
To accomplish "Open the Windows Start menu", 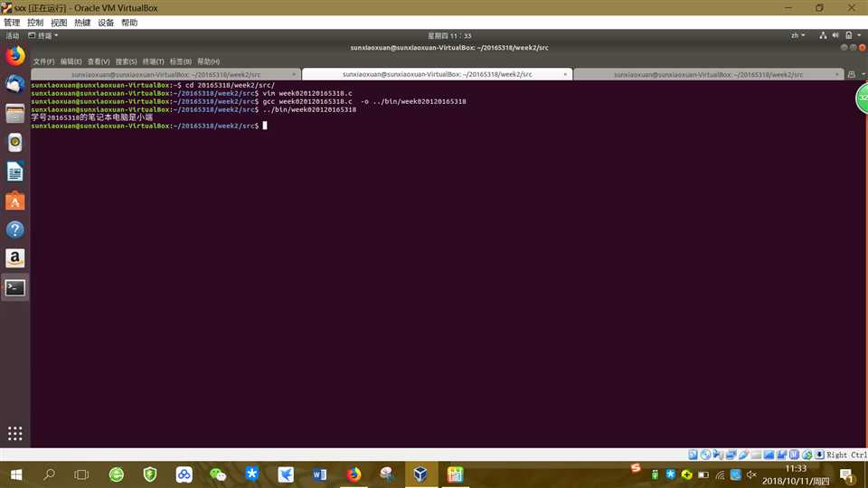I will [x=16, y=474].
